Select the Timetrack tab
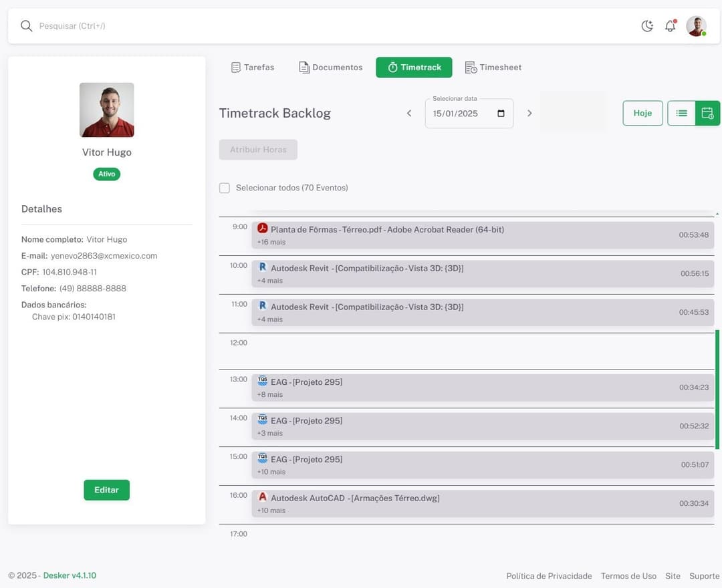Viewport: 722px width, 588px height. pyautogui.click(x=414, y=67)
